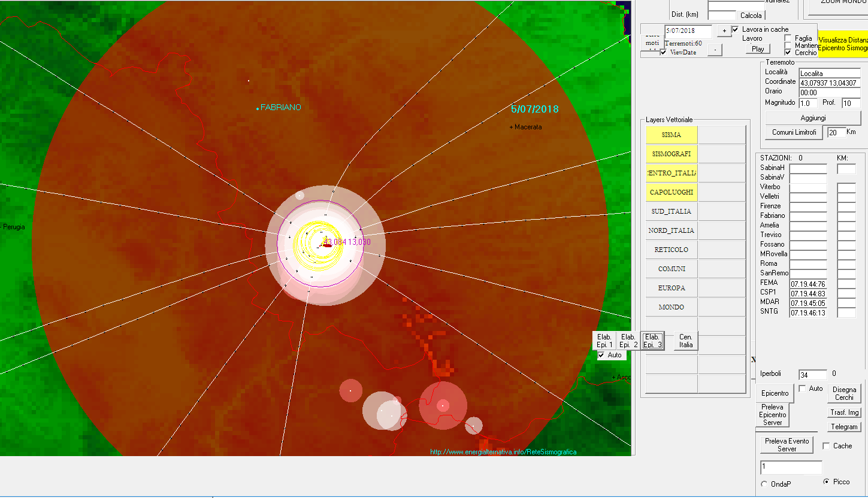The width and height of the screenshot is (868, 498).
Task: Select the OndaP radio button
Action: click(764, 484)
